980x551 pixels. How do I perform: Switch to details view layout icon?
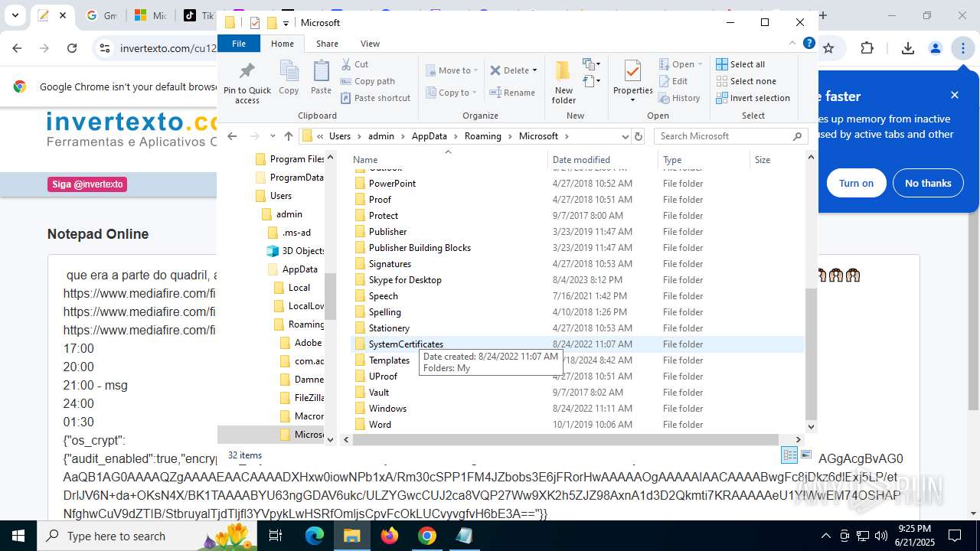(x=789, y=455)
